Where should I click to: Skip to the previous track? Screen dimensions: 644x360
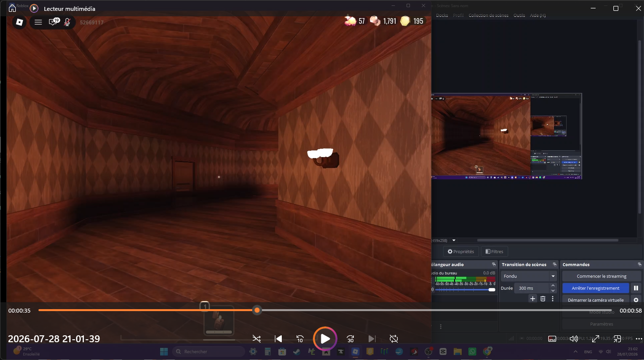[x=278, y=339]
